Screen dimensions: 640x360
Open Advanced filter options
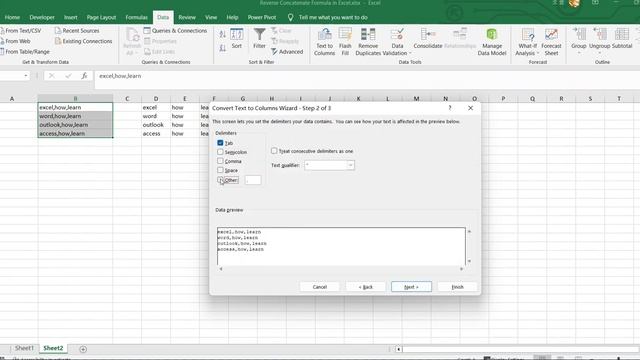287,52
